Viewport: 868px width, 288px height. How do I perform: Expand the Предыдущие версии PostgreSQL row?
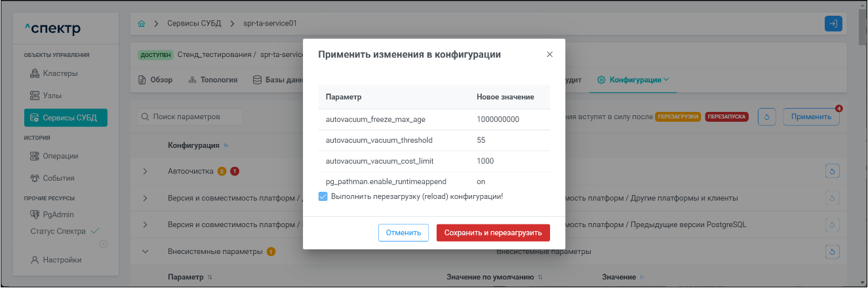tap(145, 225)
